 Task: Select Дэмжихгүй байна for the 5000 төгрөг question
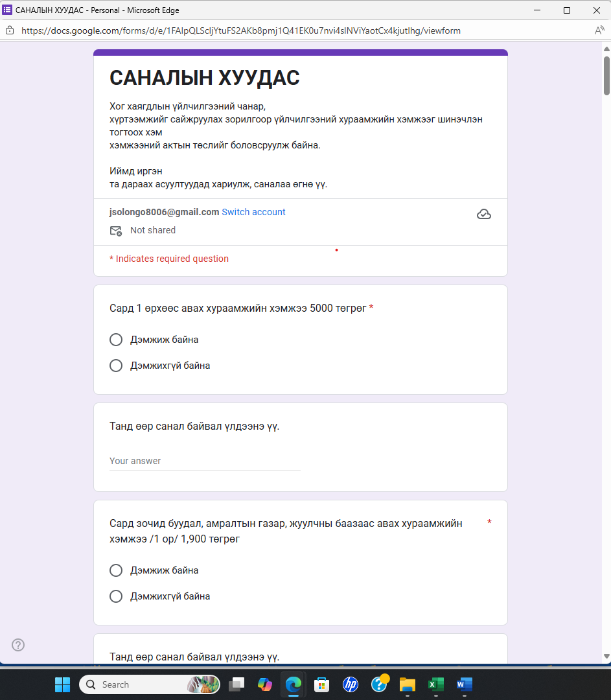pos(116,365)
